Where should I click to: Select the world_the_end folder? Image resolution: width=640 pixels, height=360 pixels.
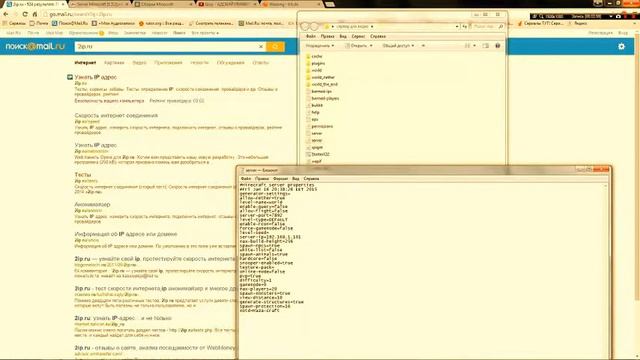pos(322,84)
